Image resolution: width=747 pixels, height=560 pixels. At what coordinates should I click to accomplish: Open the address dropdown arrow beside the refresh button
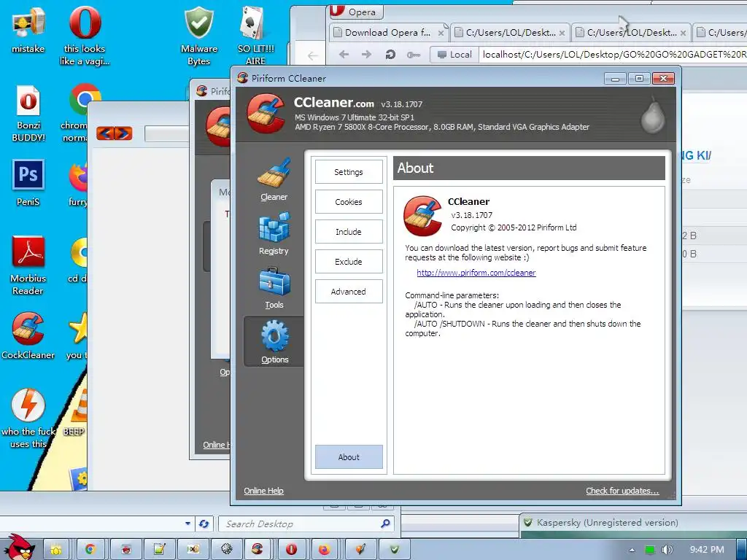(187, 524)
